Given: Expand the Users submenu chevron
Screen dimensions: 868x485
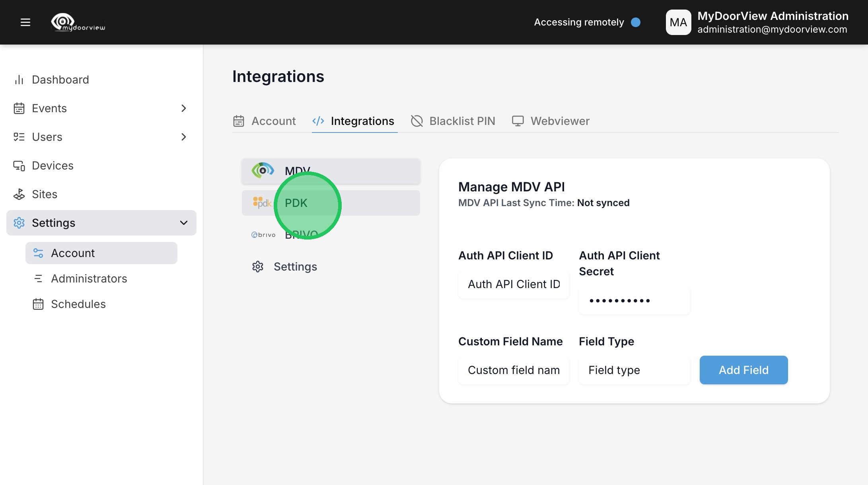Looking at the screenshot, I should tap(183, 137).
